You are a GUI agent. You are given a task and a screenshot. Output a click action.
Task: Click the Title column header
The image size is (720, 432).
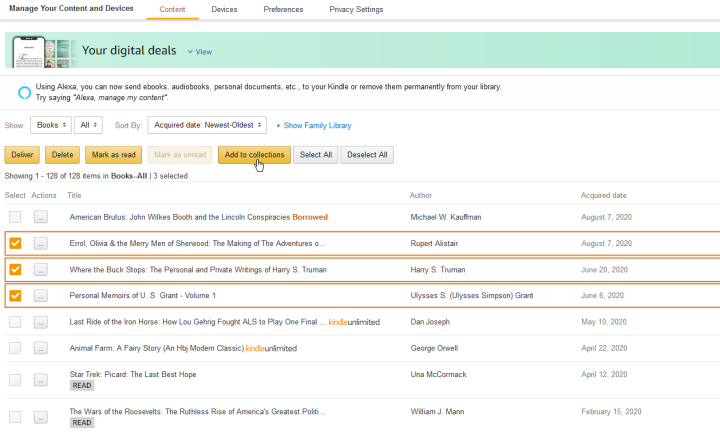[74, 195]
